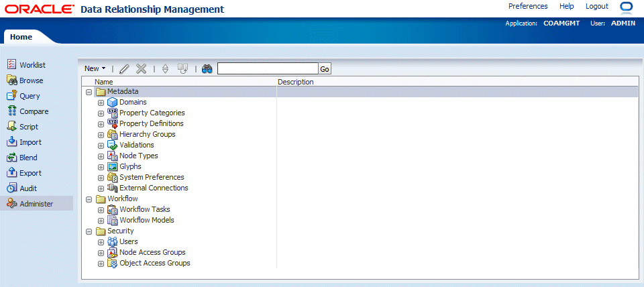Open the Blend icon in sidebar

(x=12, y=158)
